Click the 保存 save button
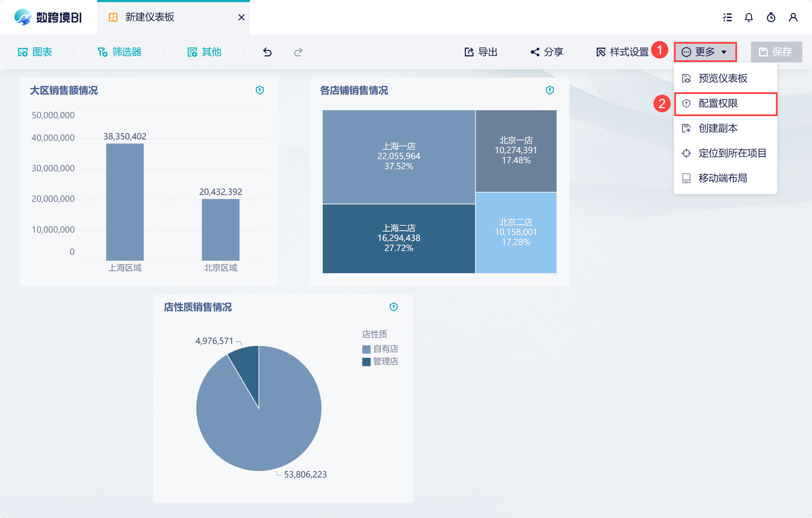The width and height of the screenshot is (812, 518). 776,52
